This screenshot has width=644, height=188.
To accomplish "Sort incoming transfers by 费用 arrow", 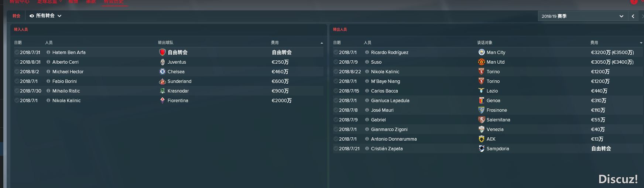I will [x=322, y=43].
